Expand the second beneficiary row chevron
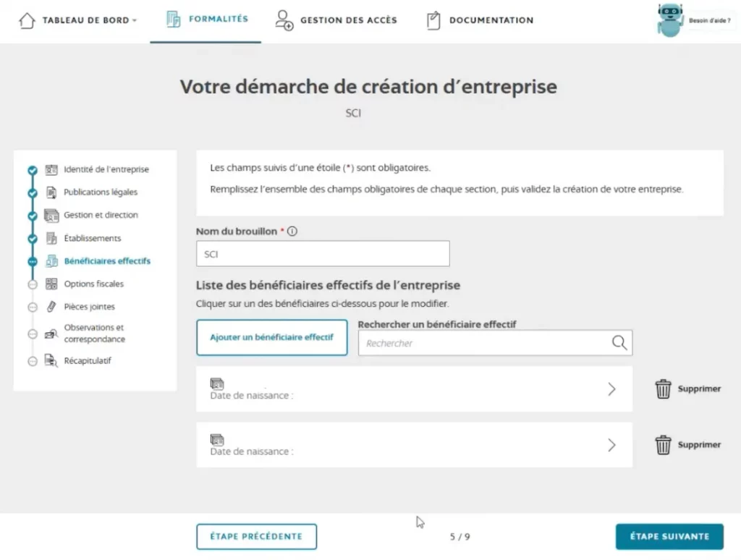 (x=611, y=445)
